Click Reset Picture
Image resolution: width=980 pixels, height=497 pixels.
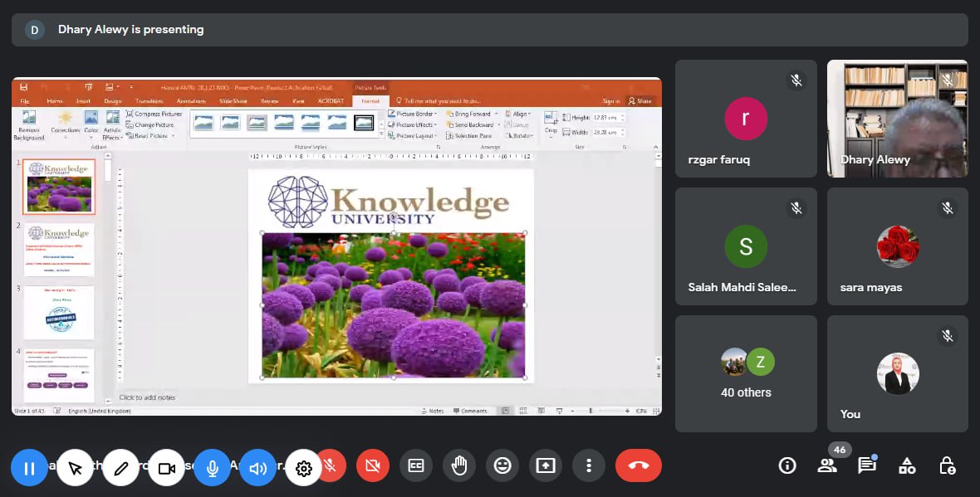point(150,135)
